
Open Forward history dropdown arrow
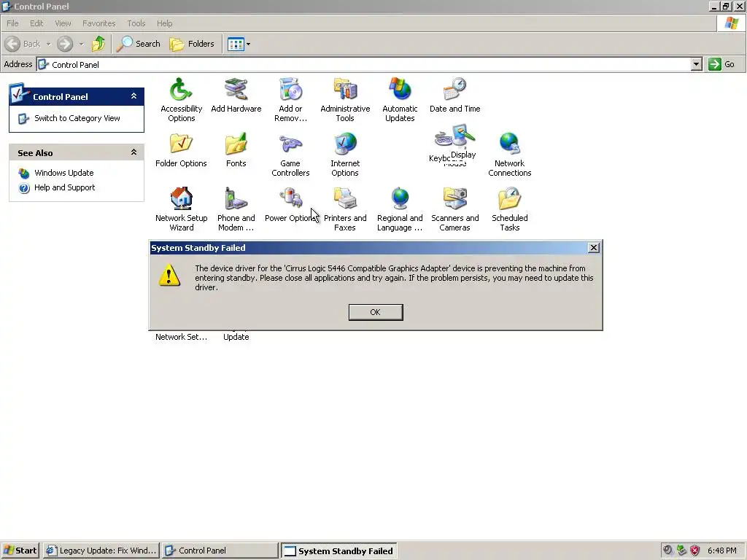coord(81,44)
